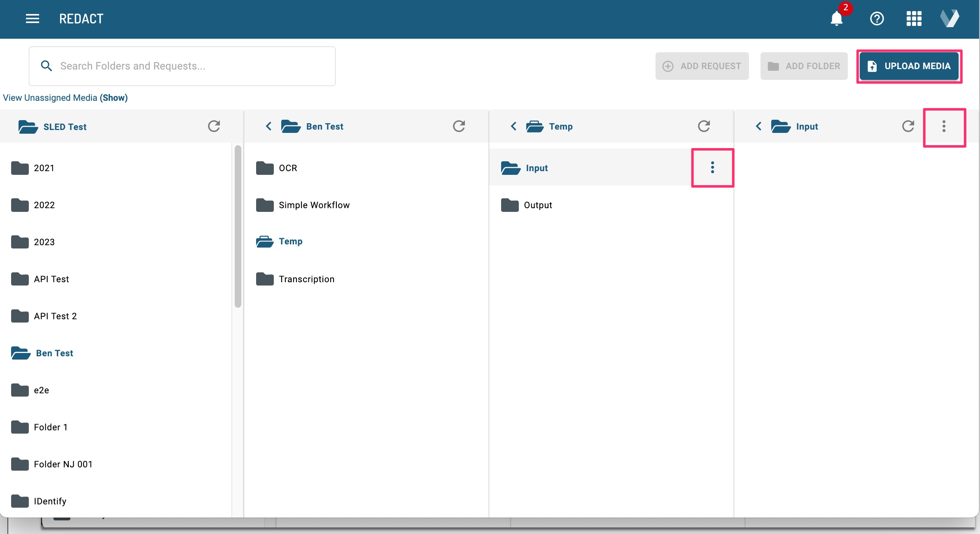The height and width of the screenshot is (534, 980).
Task: Click the help question mark icon
Action: coord(877,19)
